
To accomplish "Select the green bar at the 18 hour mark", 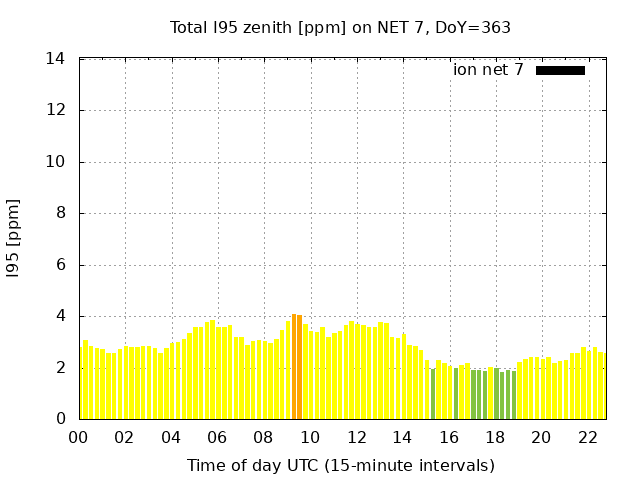I will pos(496,394).
